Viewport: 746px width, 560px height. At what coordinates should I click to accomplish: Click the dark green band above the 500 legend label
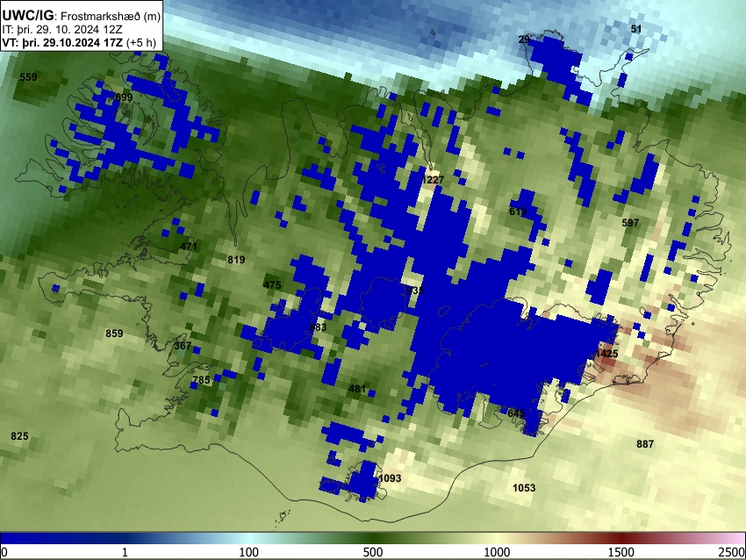coord(372,539)
